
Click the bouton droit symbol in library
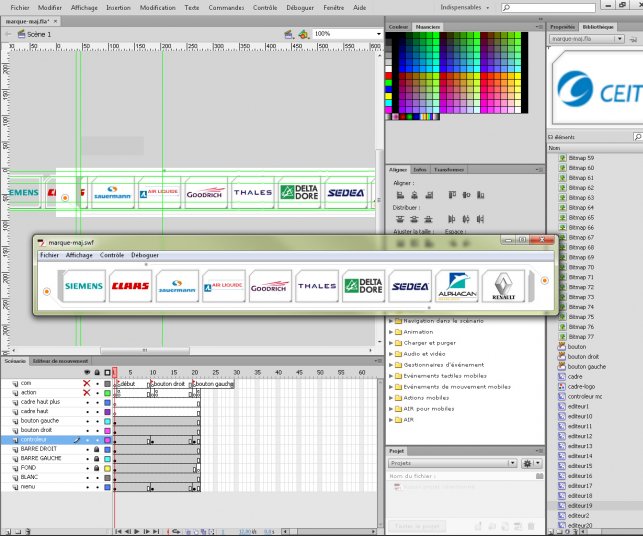(x=583, y=357)
